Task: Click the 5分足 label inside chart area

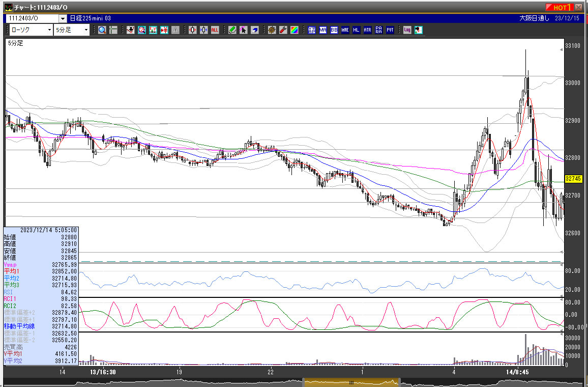Action: 16,43
